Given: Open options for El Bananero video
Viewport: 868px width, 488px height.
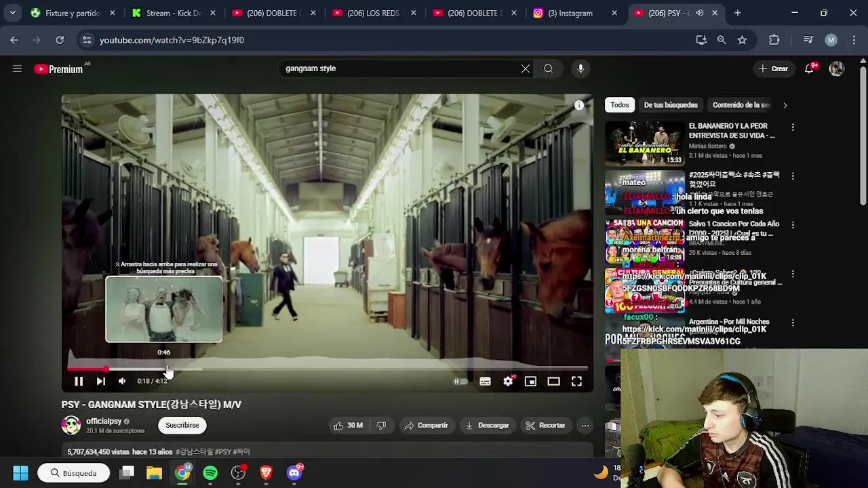Looking at the screenshot, I should (x=793, y=127).
